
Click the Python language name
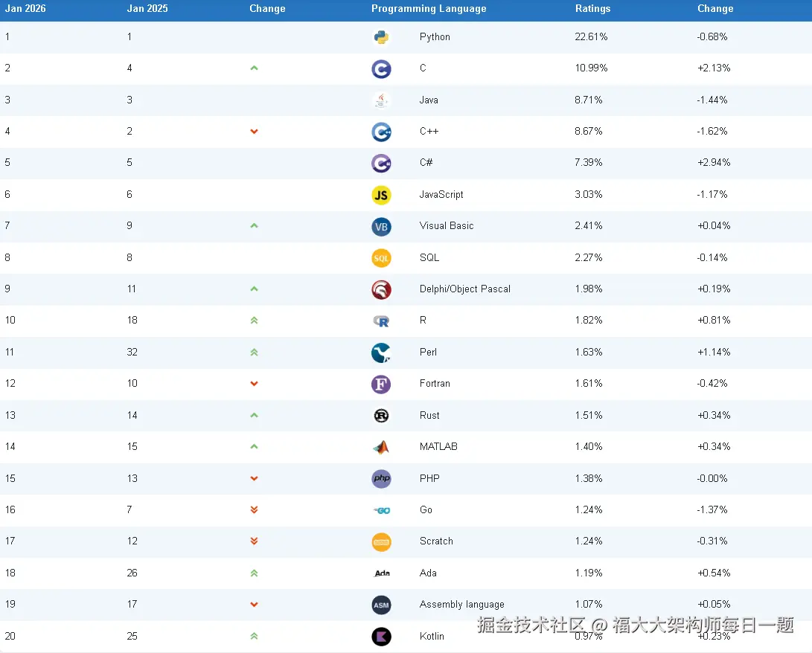point(435,36)
